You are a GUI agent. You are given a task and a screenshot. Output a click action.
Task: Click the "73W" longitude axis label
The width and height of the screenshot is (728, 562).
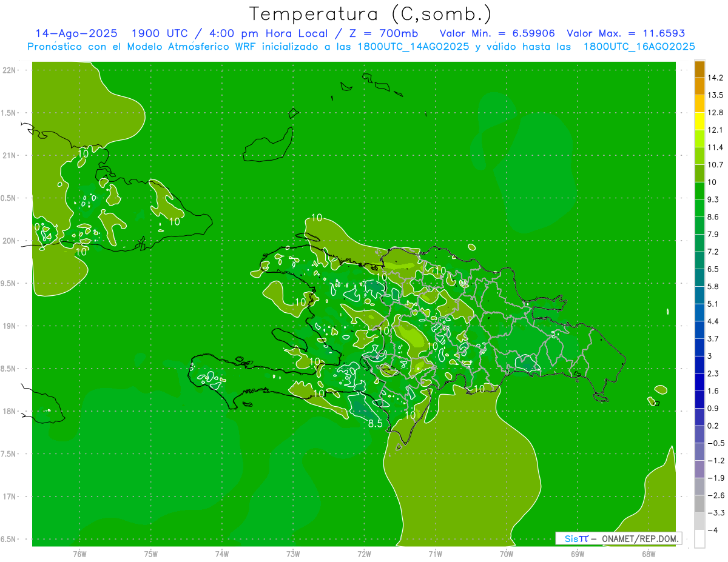(293, 554)
